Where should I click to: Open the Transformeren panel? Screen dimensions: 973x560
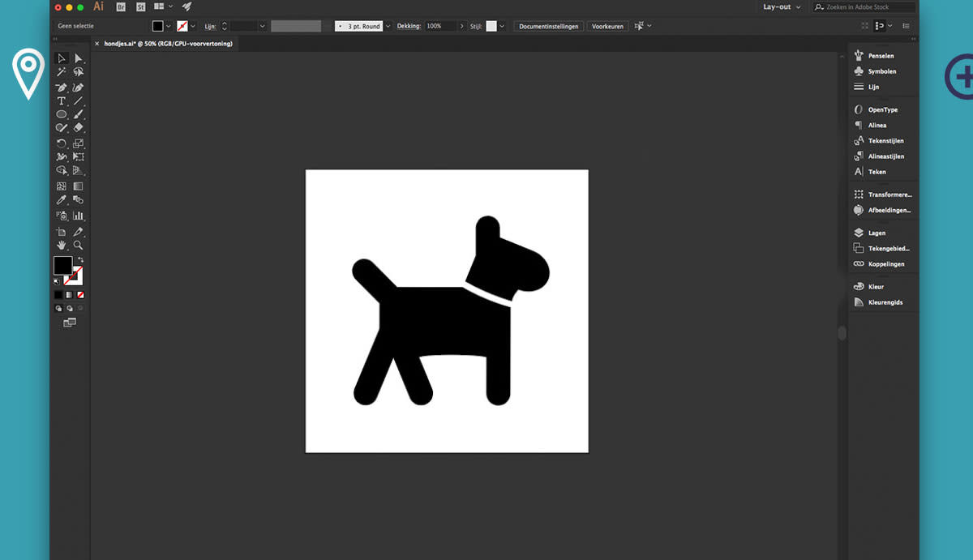(882, 195)
